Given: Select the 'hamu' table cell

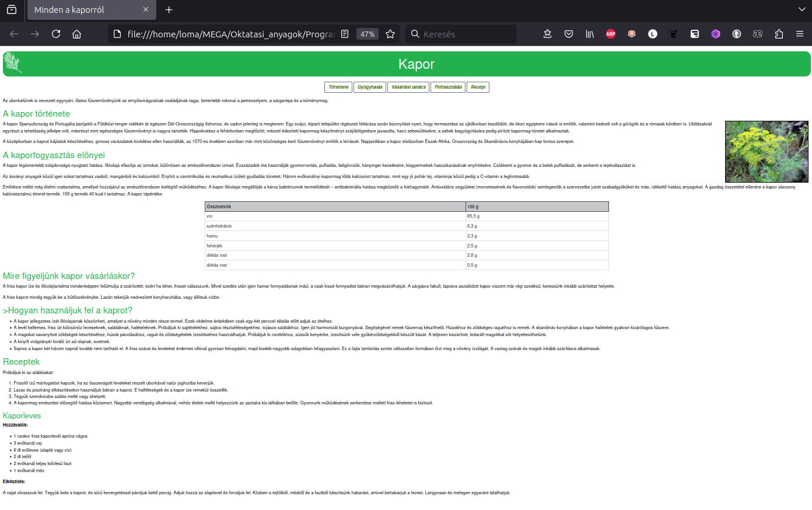Looking at the screenshot, I should coord(335,236).
